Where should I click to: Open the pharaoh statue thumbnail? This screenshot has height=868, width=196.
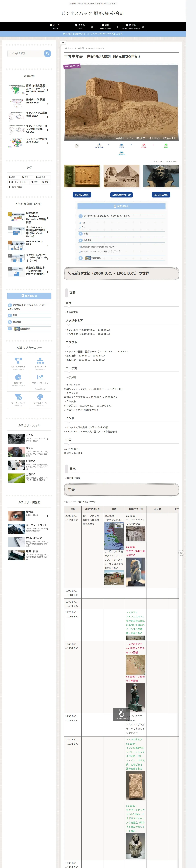161,176
